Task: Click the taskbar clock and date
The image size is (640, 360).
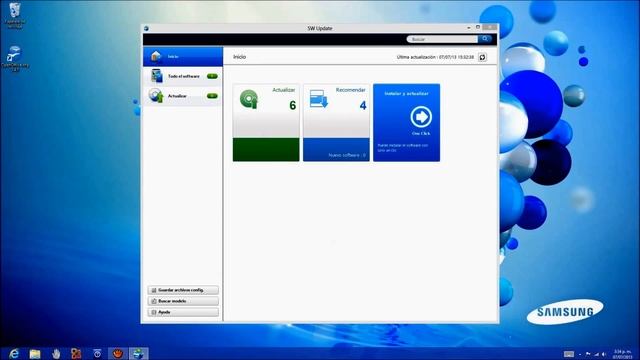Action: point(622,354)
